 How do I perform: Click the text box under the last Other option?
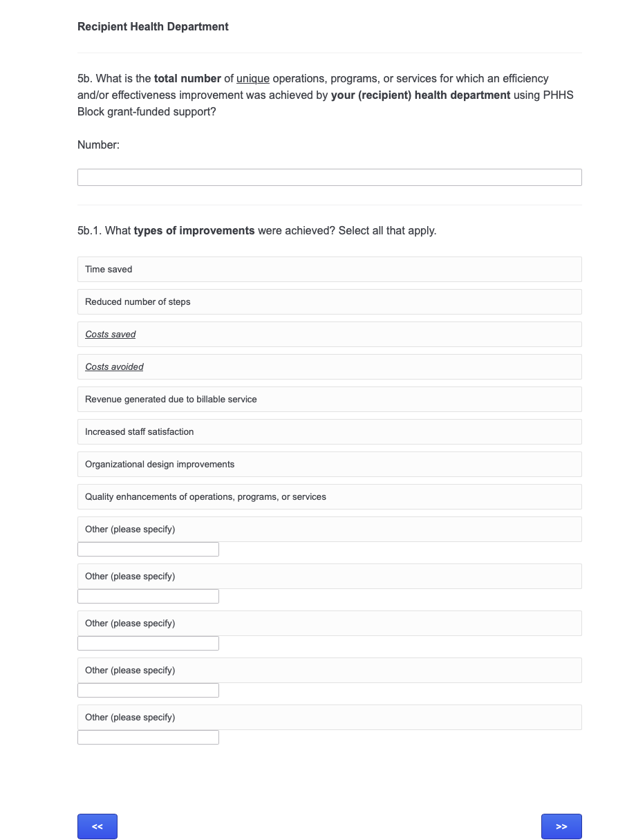tap(148, 738)
